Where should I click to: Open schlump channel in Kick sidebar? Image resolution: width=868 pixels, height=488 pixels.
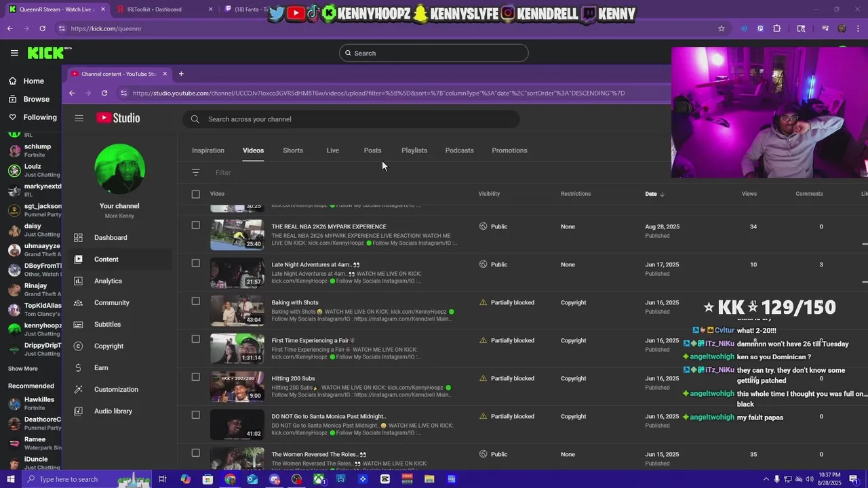33,150
